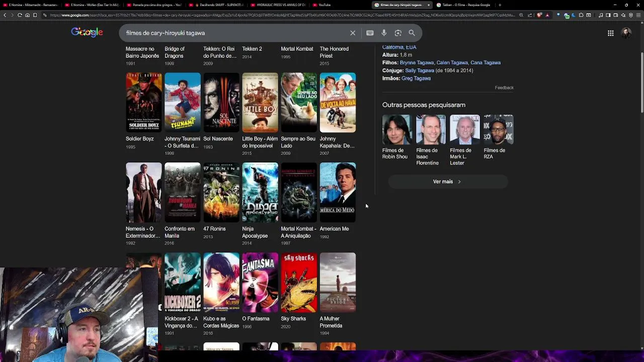Toggle the browser sidebar panel icon
Image resolution: width=644 pixels, height=362 pixels.
tap(608, 15)
